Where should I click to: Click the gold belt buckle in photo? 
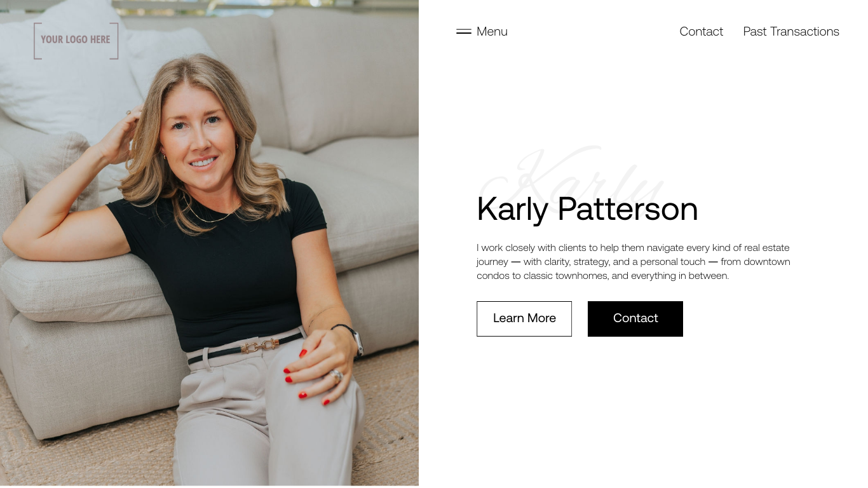(260, 346)
